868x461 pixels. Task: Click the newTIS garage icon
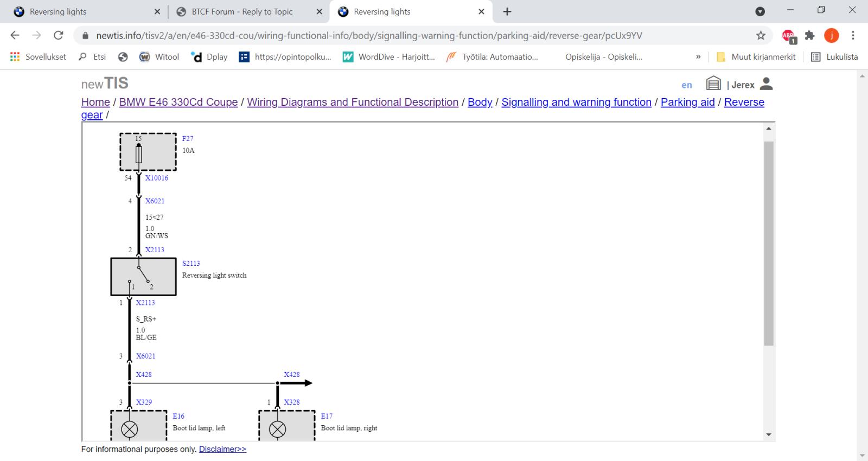coord(713,84)
